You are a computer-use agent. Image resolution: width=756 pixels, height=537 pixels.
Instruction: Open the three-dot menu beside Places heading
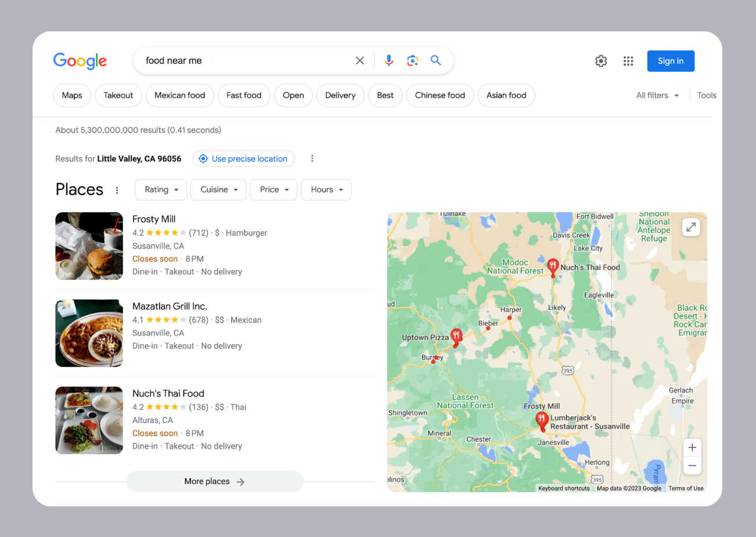coord(117,190)
